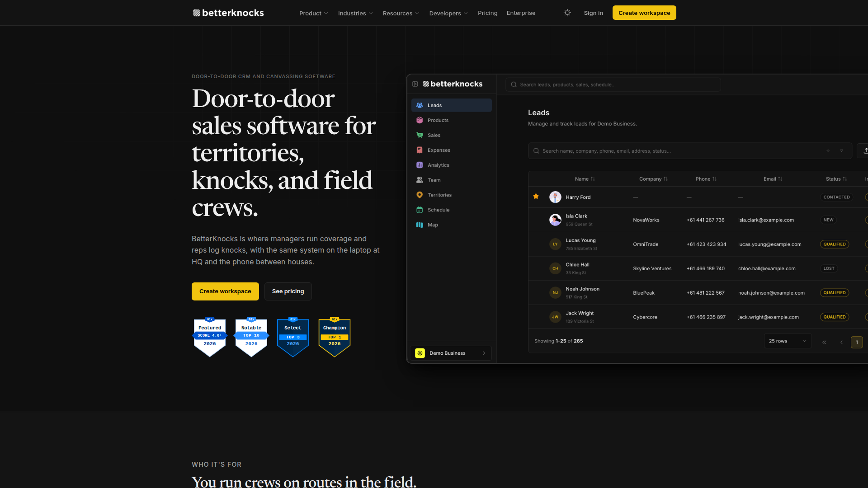This screenshot has width=868, height=488.
Task: Sort leads by the Company column
Action: click(x=653, y=179)
